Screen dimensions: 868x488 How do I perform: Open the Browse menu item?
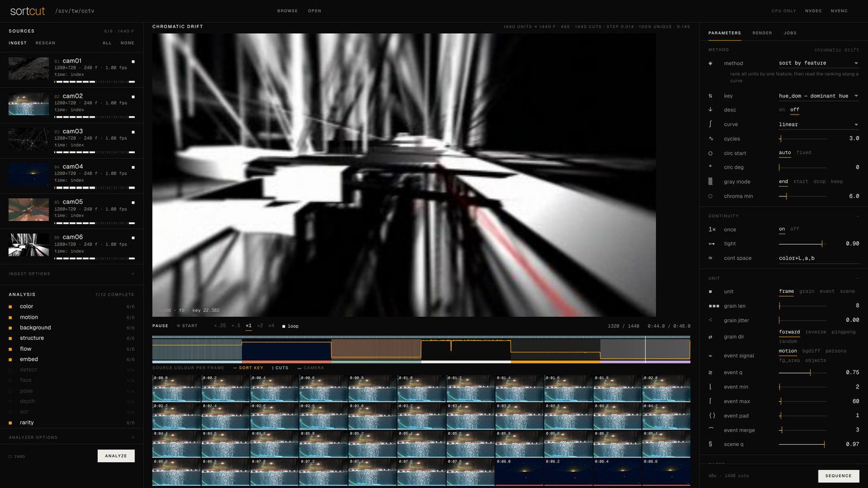point(288,11)
